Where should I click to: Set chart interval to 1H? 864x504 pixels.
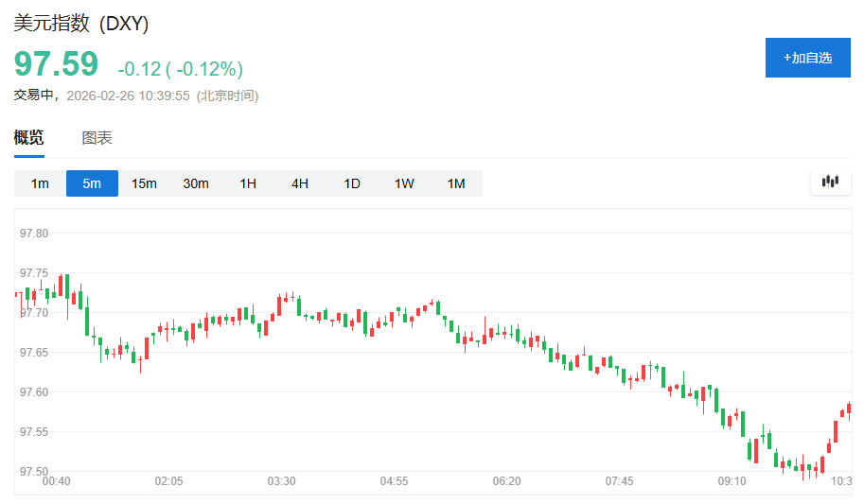248,183
